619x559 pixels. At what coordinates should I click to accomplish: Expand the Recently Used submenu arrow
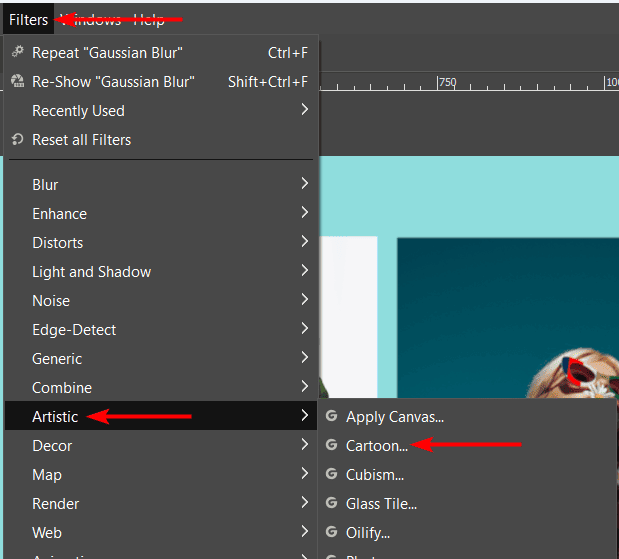click(304, 110)
